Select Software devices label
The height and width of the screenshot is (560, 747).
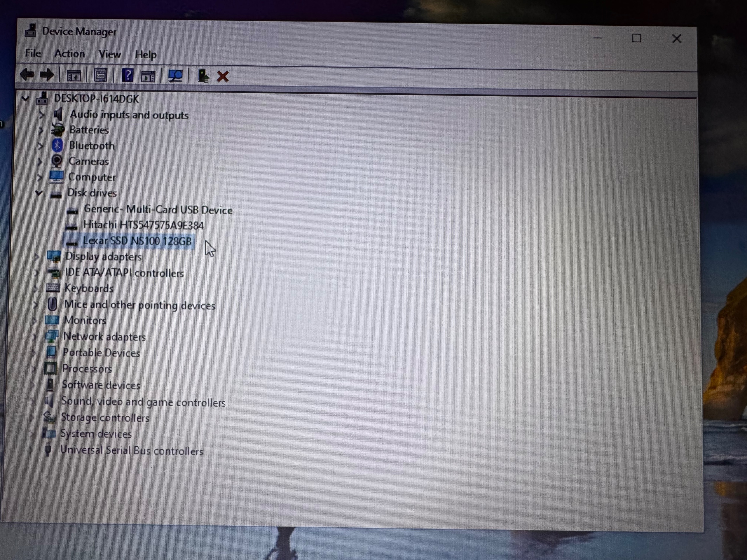pyautogui.click(x=101, y=385)
